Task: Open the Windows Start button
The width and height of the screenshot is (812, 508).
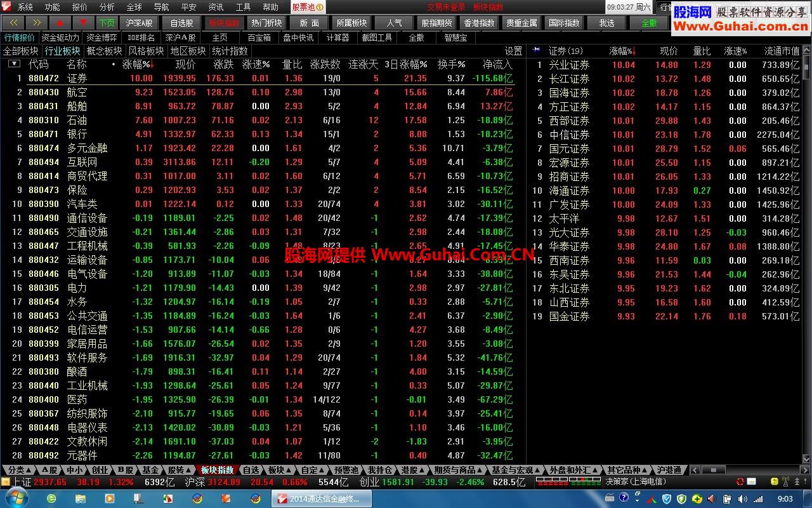Action: [17, 498]
